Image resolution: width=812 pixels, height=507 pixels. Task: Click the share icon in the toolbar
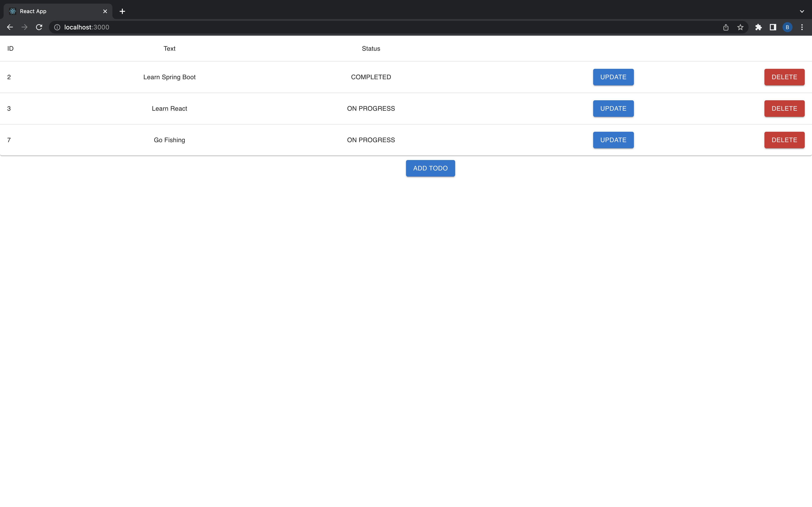[725, 27]
